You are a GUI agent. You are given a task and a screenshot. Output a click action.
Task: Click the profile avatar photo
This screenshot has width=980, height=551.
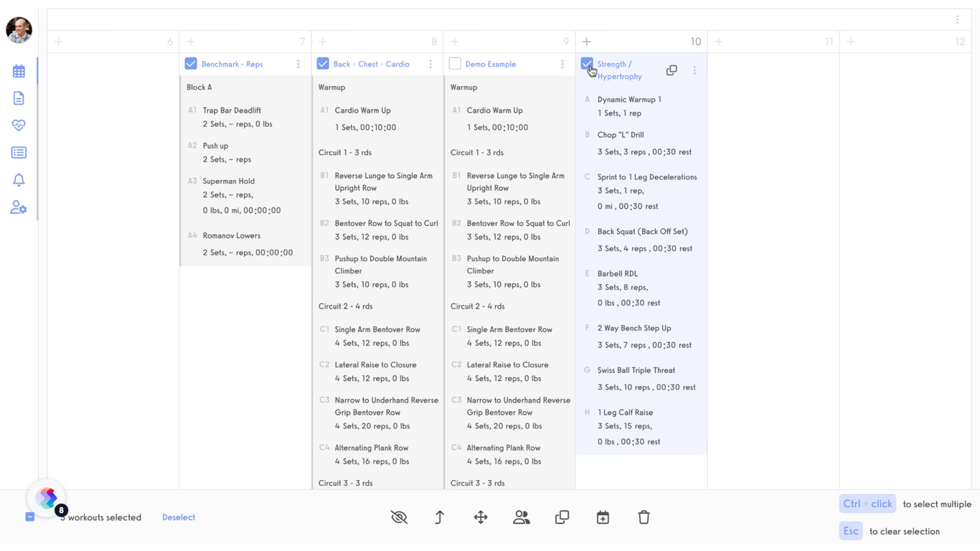pyautogui.click(x=19, y=30)
